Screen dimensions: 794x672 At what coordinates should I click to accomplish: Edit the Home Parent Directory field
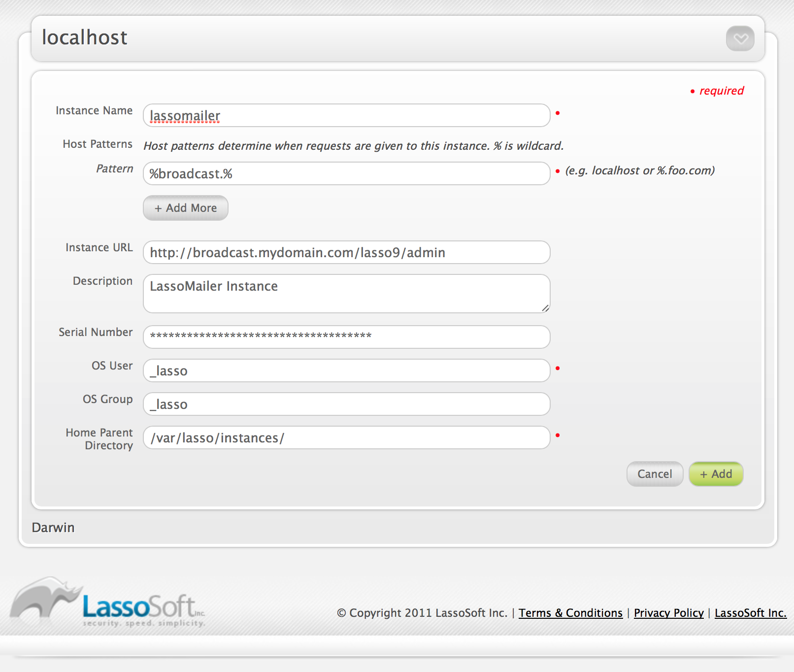click(x=346, y=438)
